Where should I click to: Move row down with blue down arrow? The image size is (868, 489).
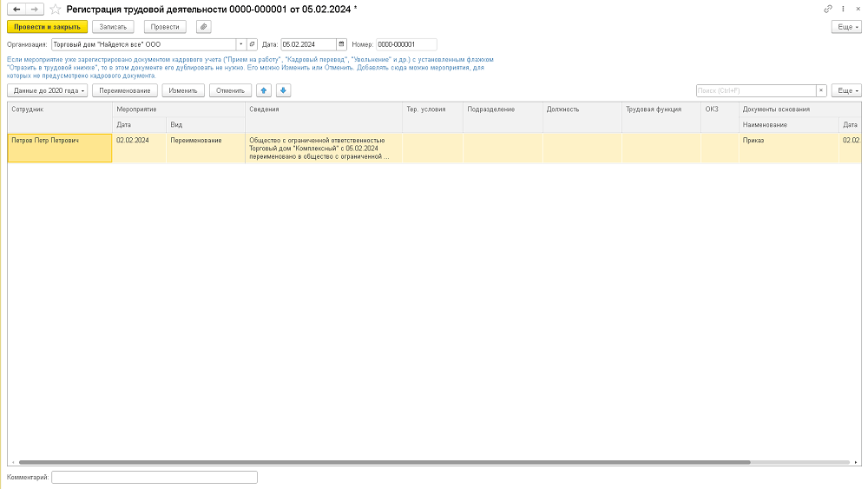(283, 90)
